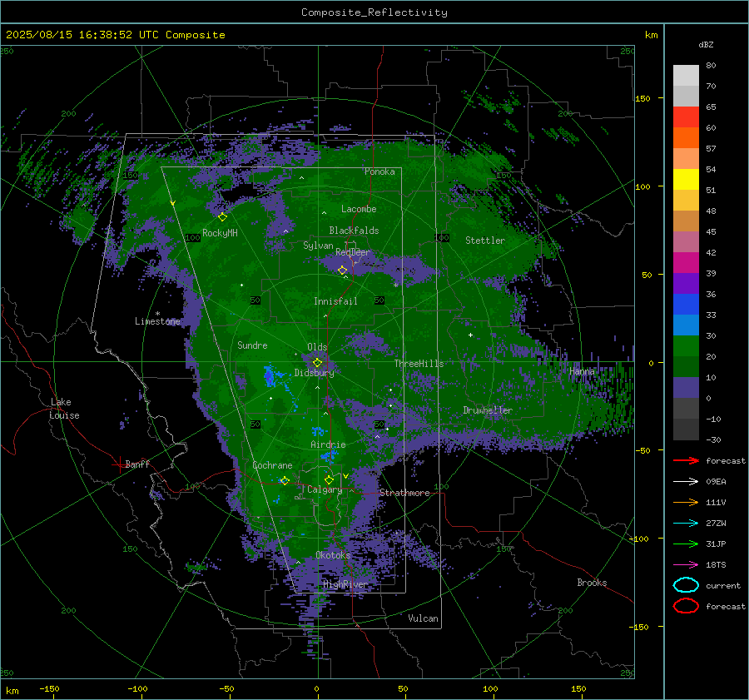Click the red forecast ellipse in legend
The image size is (749, 700).
tap(686, 606)
